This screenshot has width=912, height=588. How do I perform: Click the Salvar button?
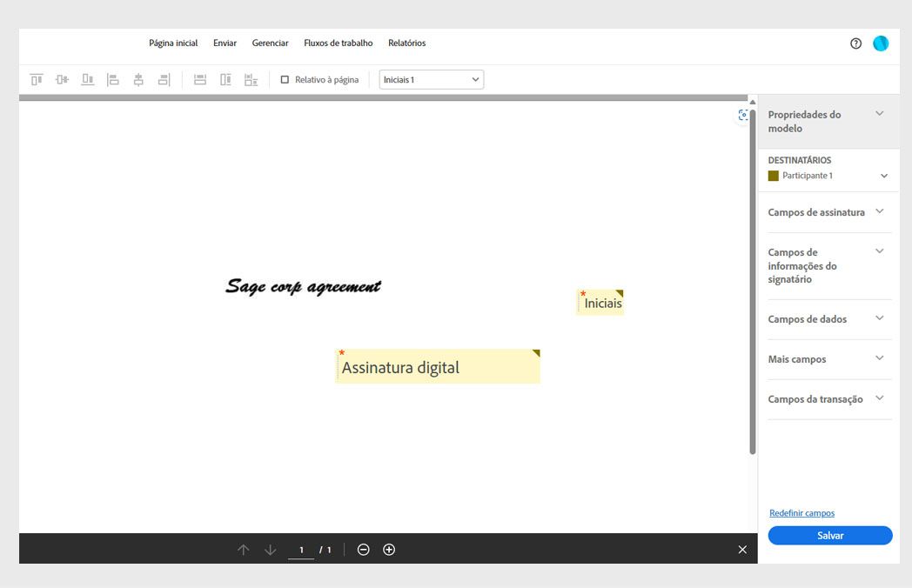(x=830, y=536)
